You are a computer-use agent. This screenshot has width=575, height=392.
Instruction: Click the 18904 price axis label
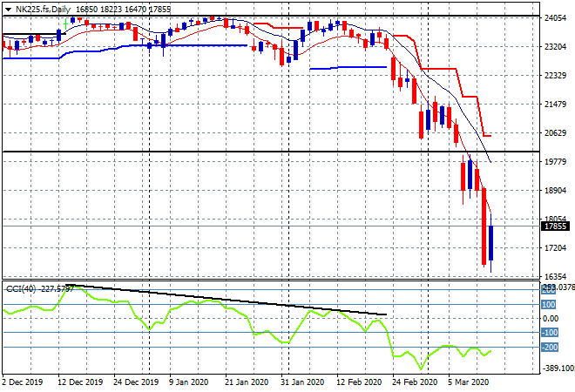click(555, 190)
